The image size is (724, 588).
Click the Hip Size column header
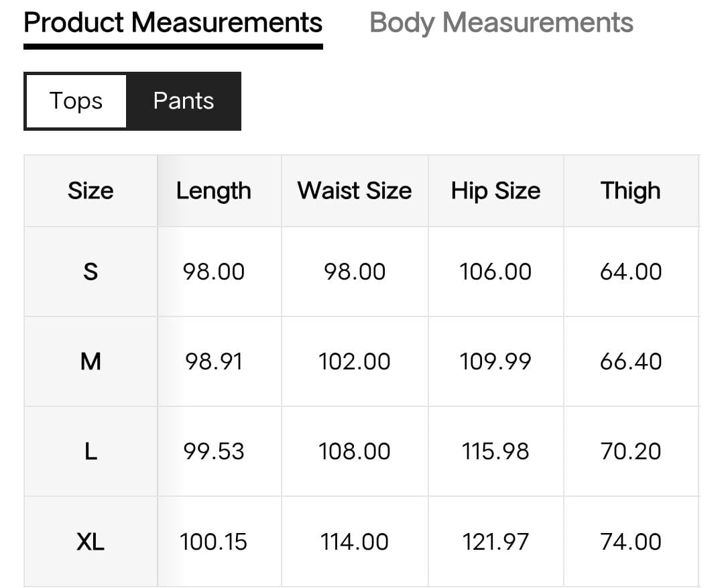pyautogui.click(x=495, y=191)
